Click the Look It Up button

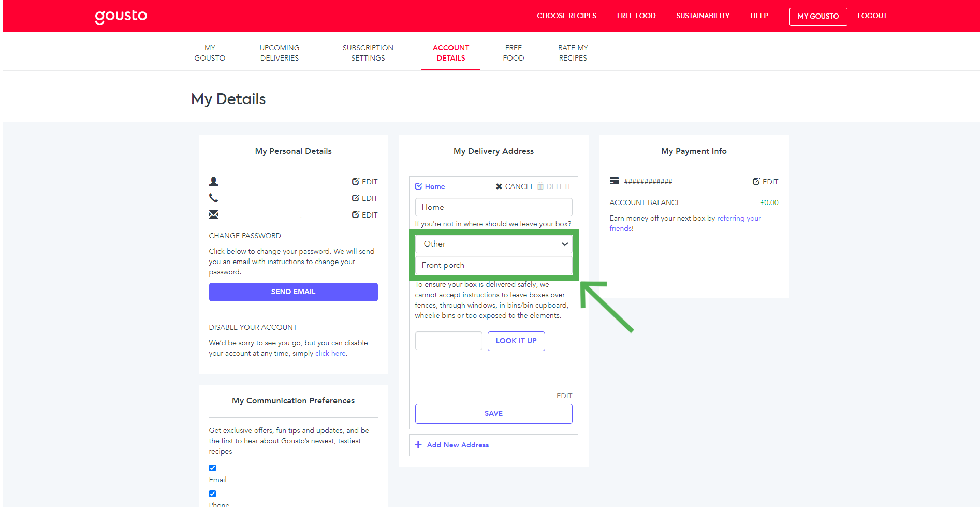516,341
